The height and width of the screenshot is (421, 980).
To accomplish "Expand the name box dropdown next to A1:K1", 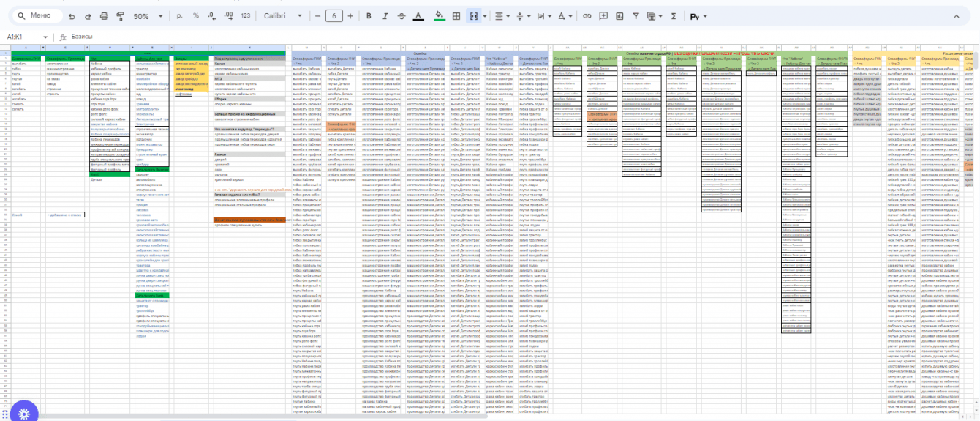I will point(45,37).
